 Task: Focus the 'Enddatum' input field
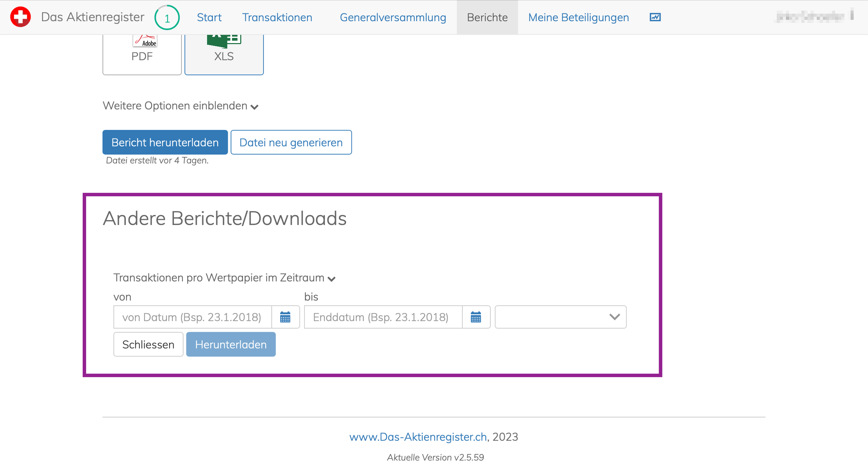point(383,317)
